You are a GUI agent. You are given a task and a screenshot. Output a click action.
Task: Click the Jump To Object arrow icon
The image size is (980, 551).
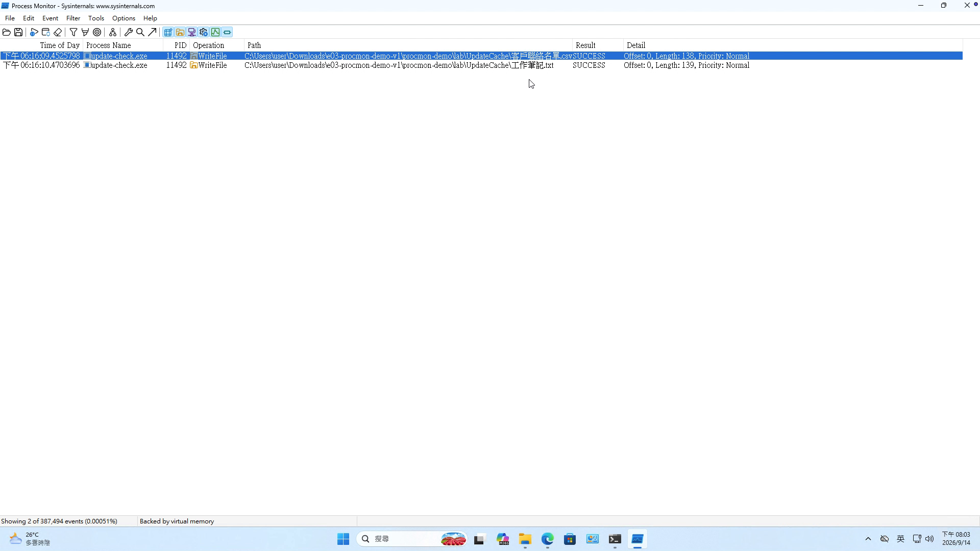[x=152, y=32]
